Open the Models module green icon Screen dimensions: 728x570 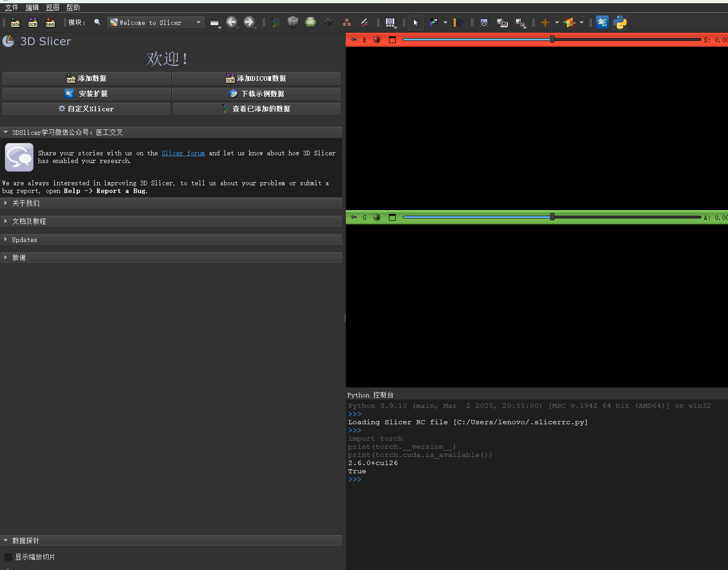pos(310,22)
